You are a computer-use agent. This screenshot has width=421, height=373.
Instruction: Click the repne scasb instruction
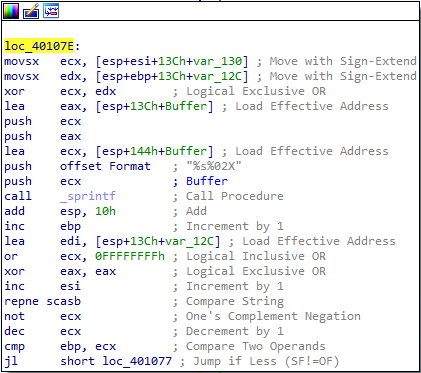42,302
